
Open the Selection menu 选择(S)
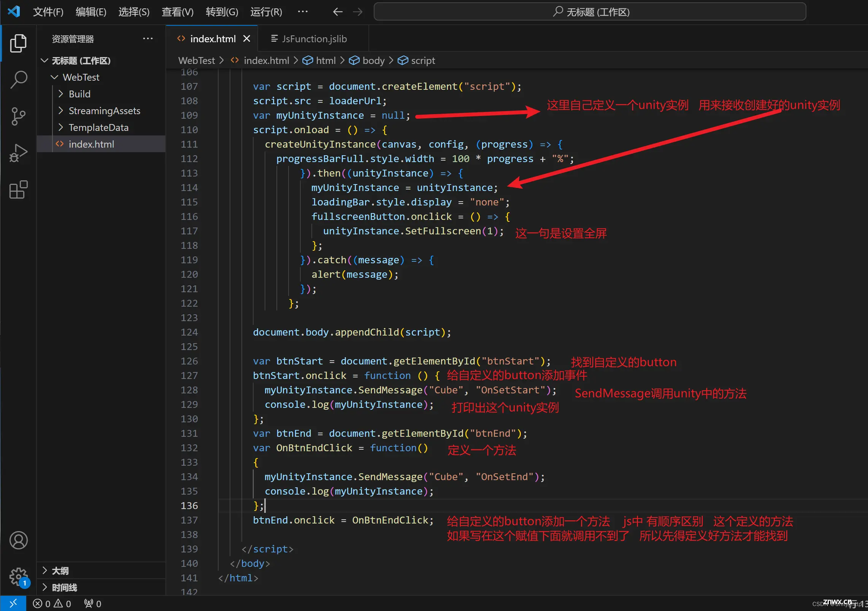point(134,12)
